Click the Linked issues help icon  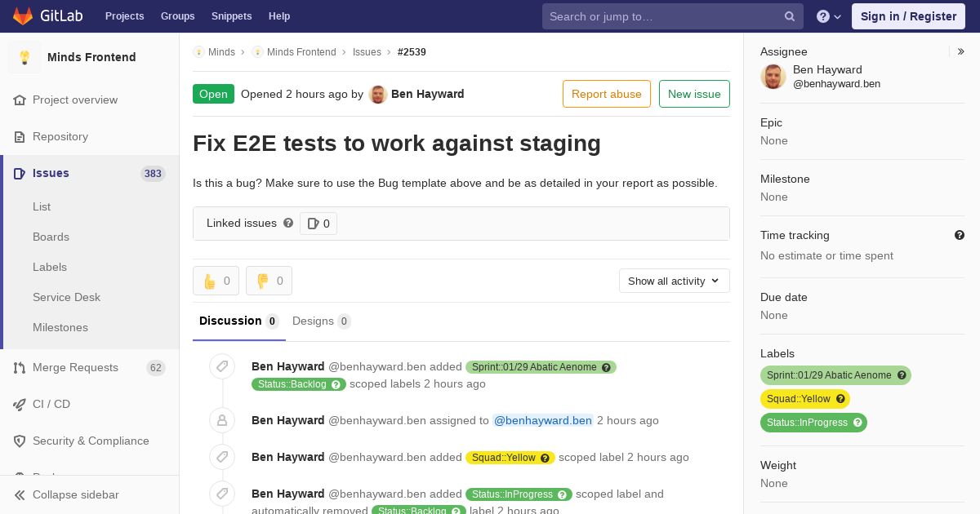[x=288, y=223]
